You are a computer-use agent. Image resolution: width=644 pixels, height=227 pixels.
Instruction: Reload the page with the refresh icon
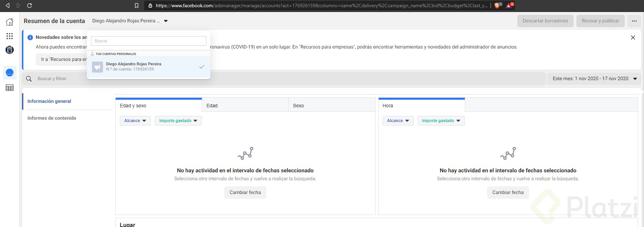pyautogui.click(x=30, y=6)
